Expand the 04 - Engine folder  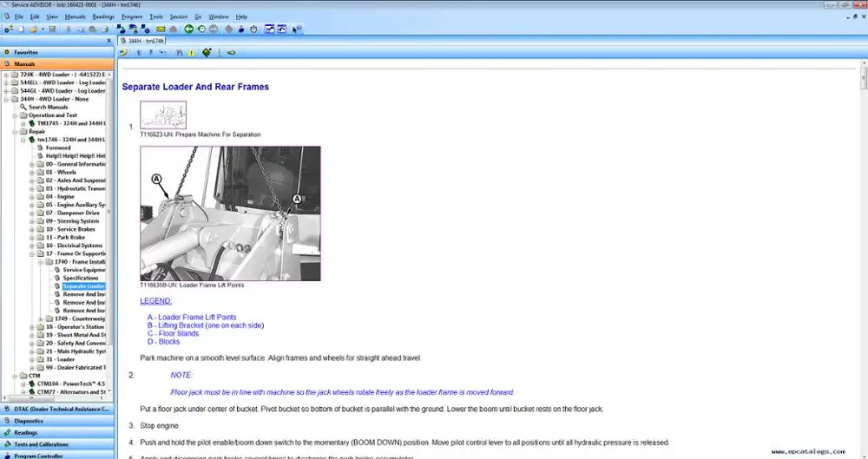[32, 197]
